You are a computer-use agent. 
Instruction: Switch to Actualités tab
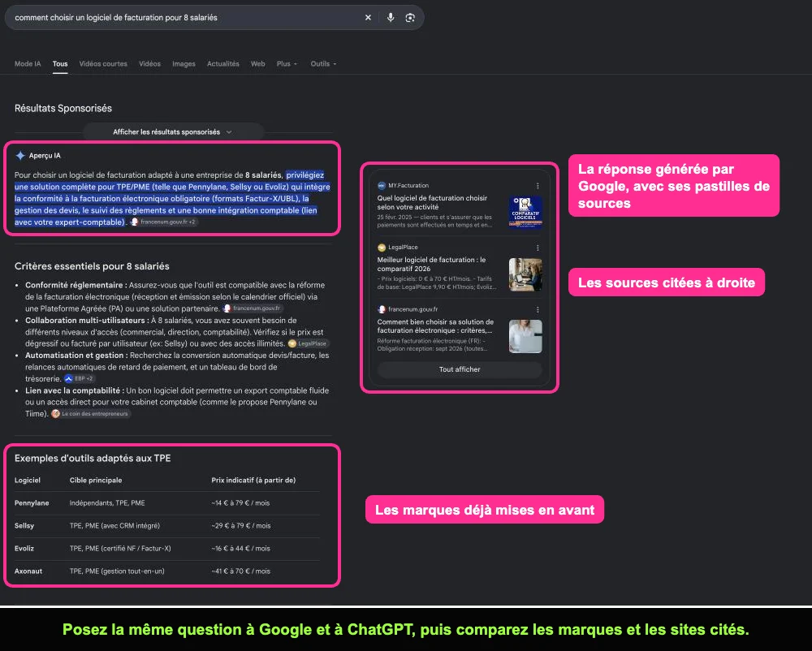click(x=223, y=63)
